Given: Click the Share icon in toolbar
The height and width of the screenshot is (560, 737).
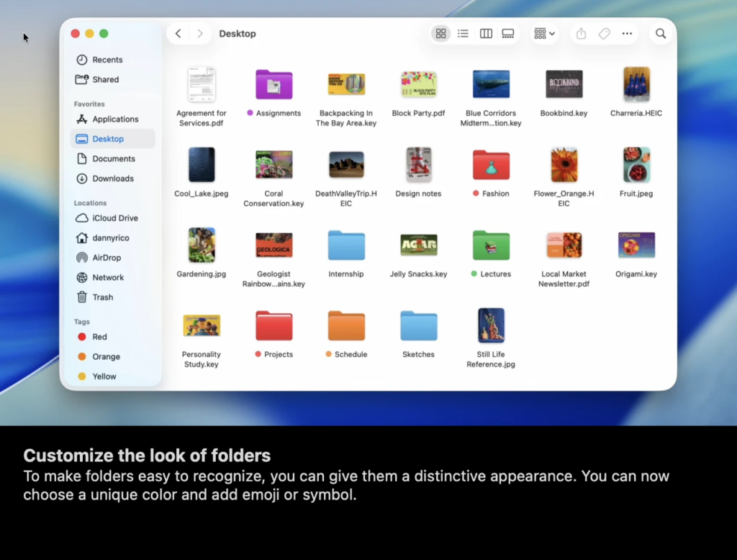Looking at the screenshot, I should (x=582, y=34).
